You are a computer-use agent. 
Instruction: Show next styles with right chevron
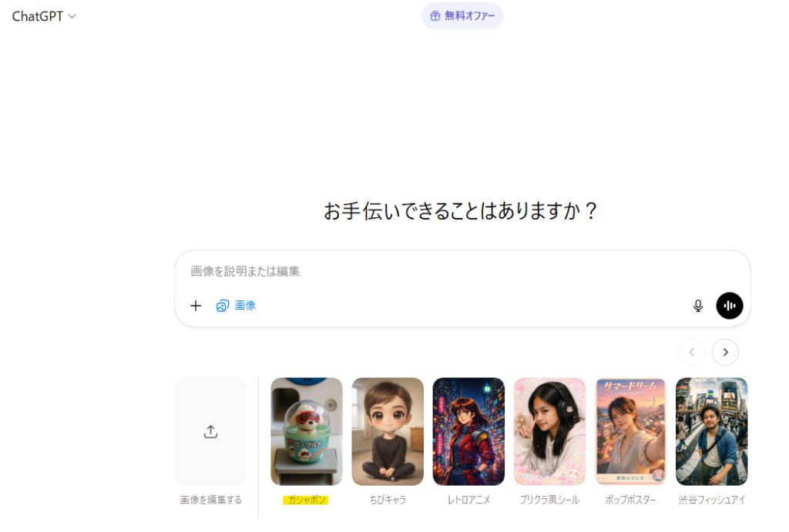[725, 352]
